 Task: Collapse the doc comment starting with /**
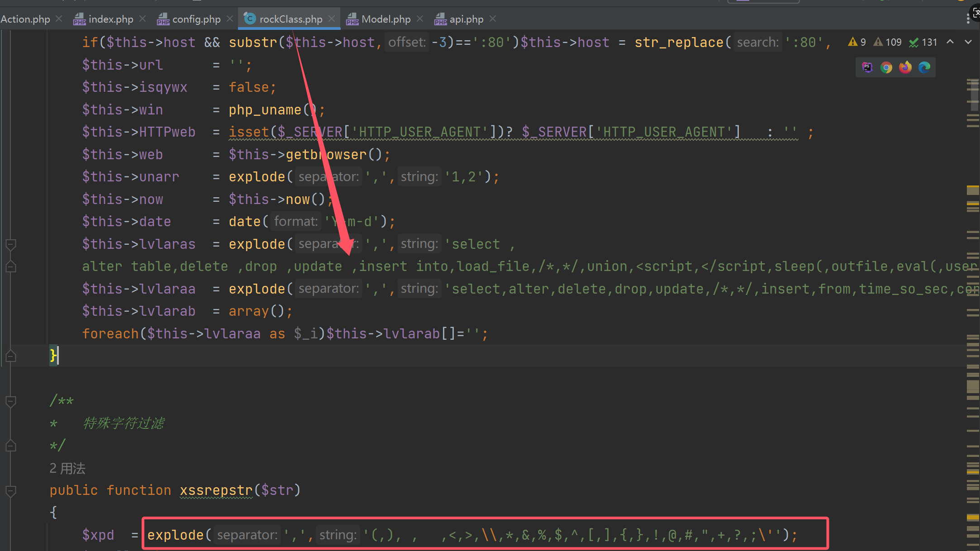[x=11, y=401]
